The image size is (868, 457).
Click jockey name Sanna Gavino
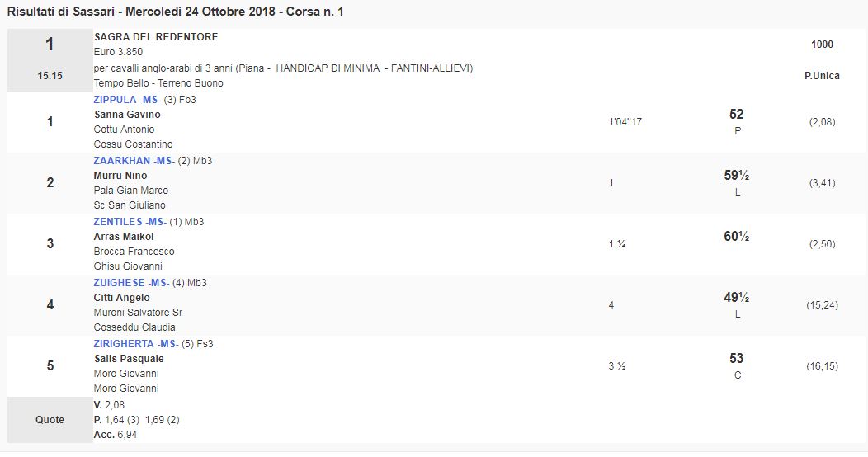tap(127, 115)
